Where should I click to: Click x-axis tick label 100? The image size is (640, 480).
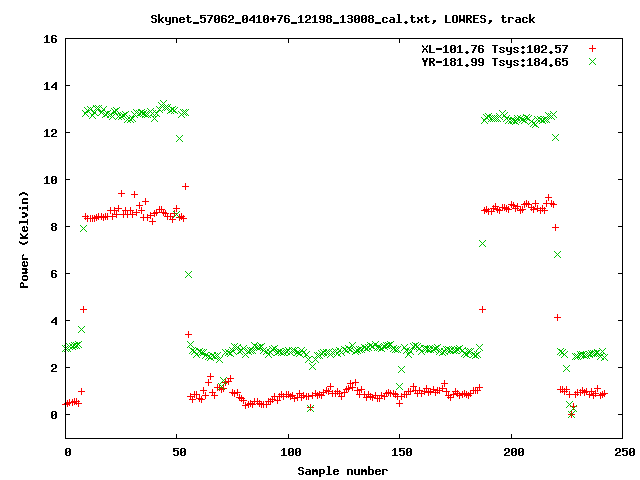click(x=291, y=452)
